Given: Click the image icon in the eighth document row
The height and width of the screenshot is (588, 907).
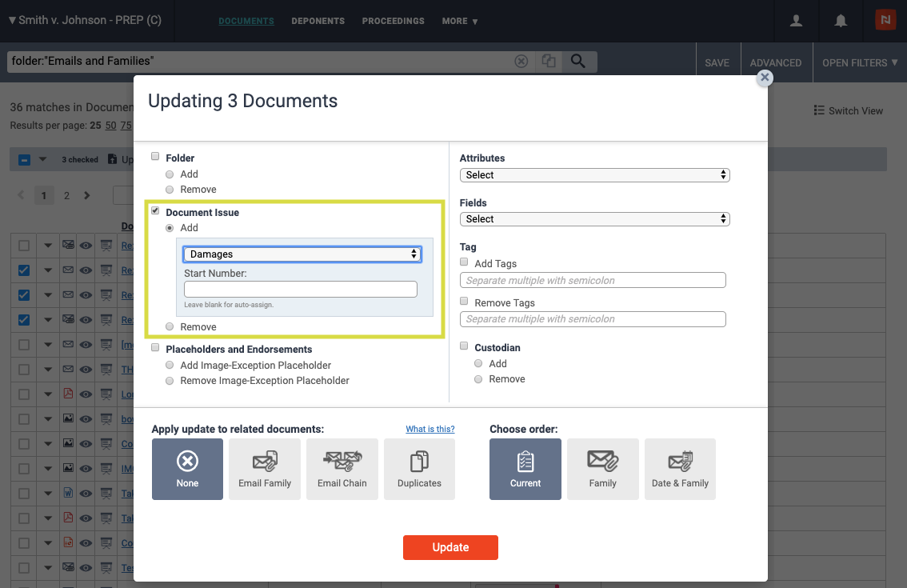Looking at the screenshot, I should 68,418.
